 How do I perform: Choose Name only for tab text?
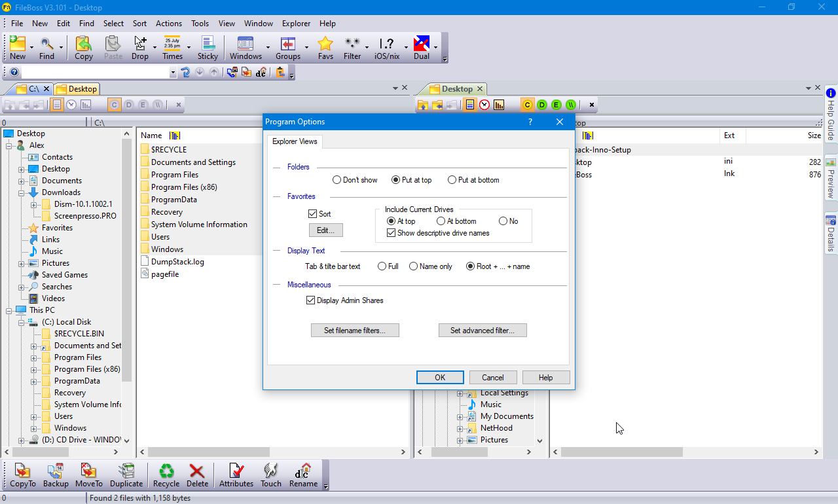click(x=413, y=266)
